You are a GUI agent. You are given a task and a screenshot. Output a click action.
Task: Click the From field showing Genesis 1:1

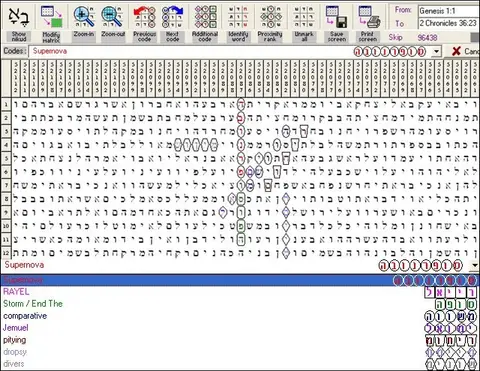click(449, 11)
